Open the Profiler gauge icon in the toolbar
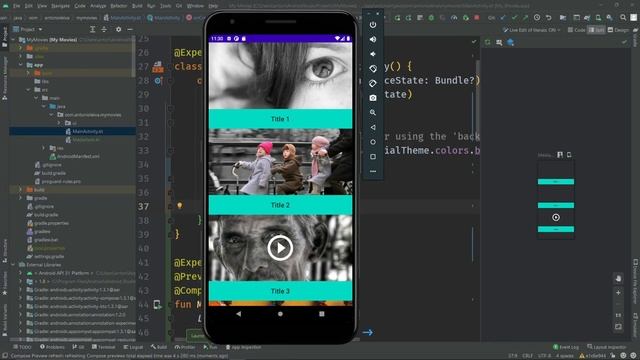The width and height of the screenshot is (640, 360). point(454,18)
